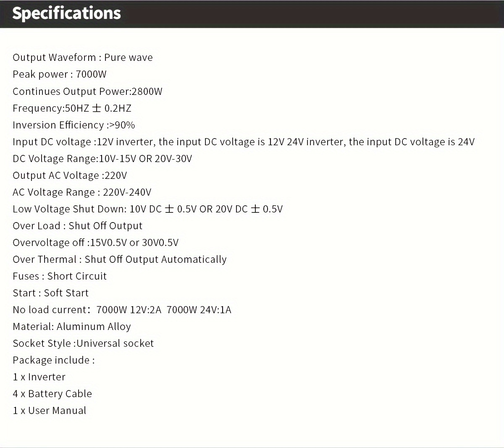Click the Start Soft Start line
Viewport: 504px width, 448px height.
[51, 293]
